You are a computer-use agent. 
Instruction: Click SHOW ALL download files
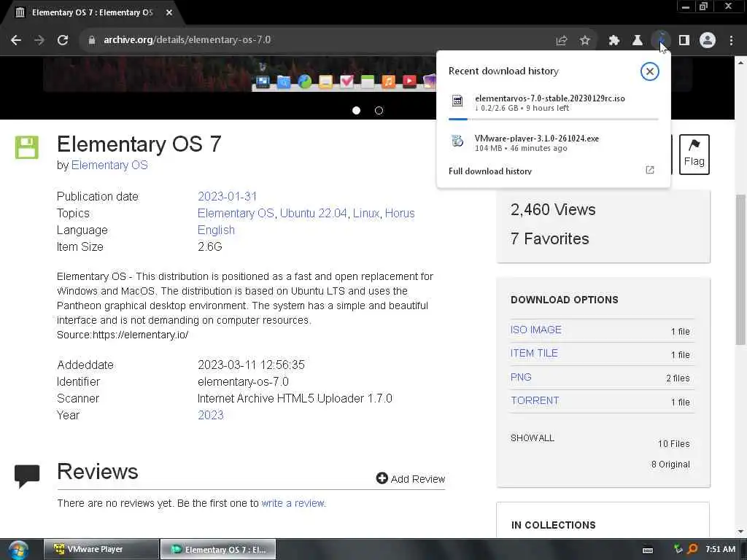532,437
